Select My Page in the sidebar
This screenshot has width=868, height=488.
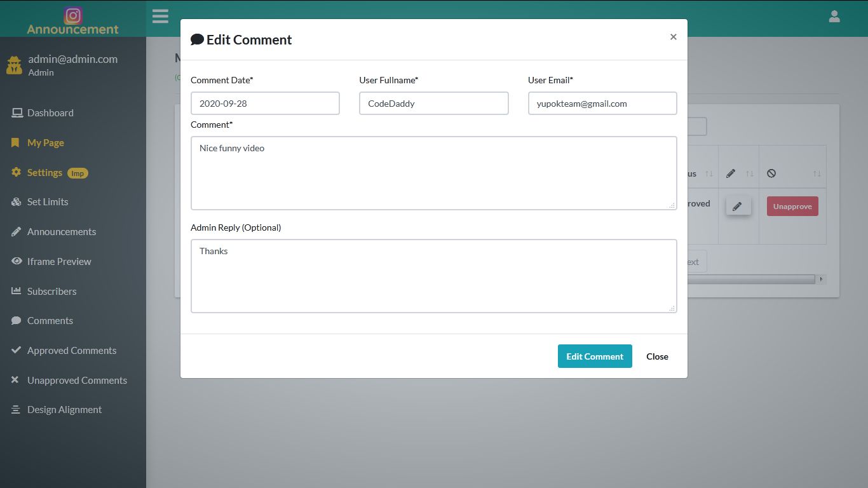click(x=44, y=142)
